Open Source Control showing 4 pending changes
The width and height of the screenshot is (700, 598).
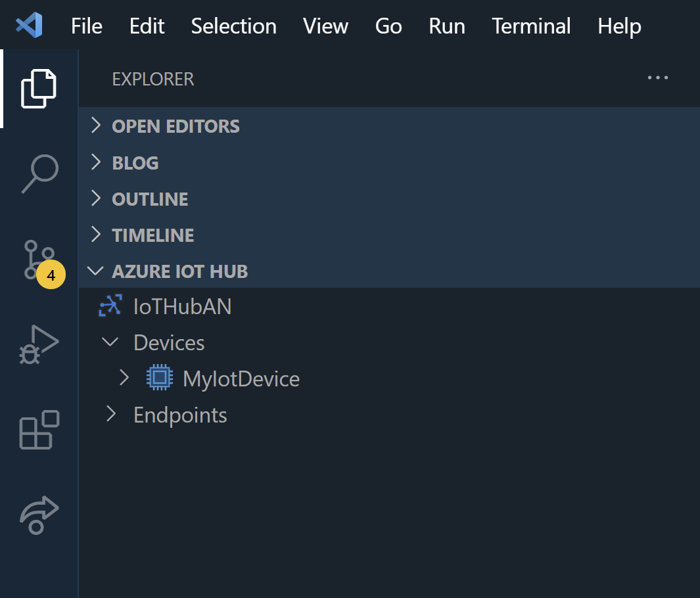tap(37, 260)
